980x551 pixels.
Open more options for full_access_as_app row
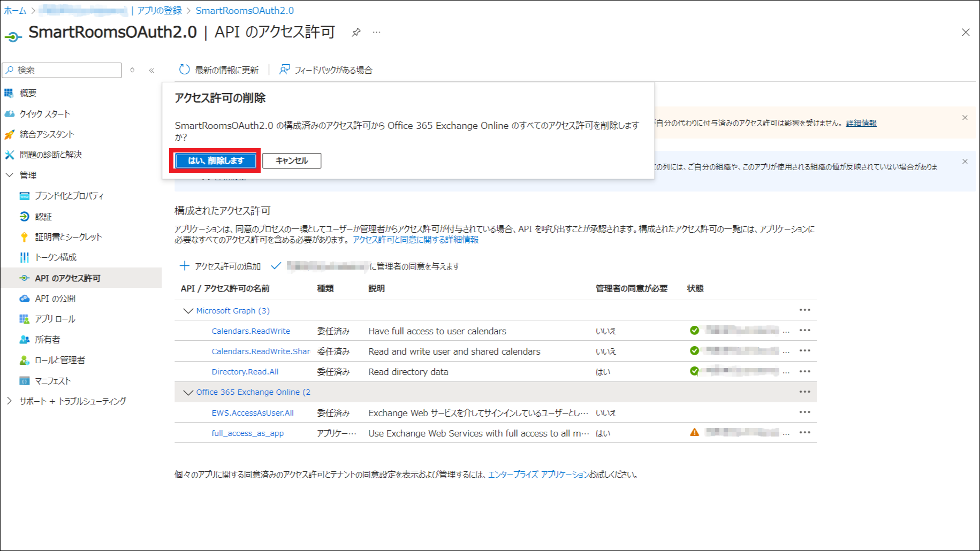(804, 433)
